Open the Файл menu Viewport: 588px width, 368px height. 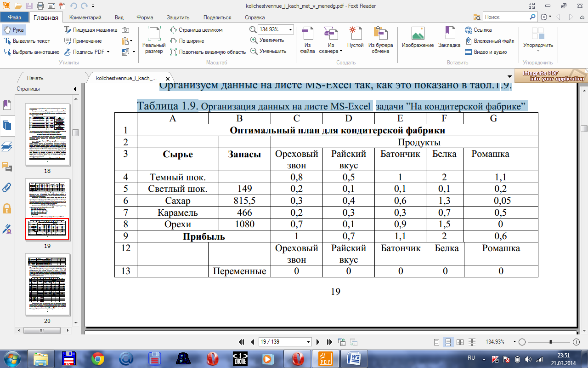(14, 17)
